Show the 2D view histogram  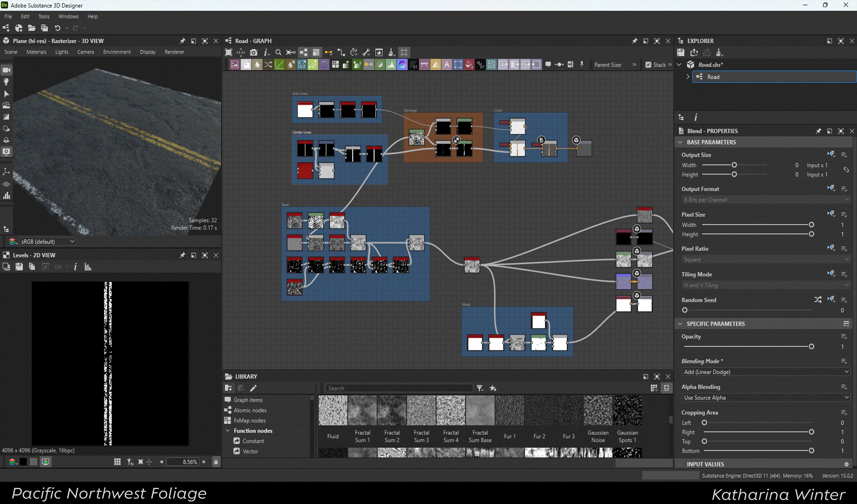[88, 267]
